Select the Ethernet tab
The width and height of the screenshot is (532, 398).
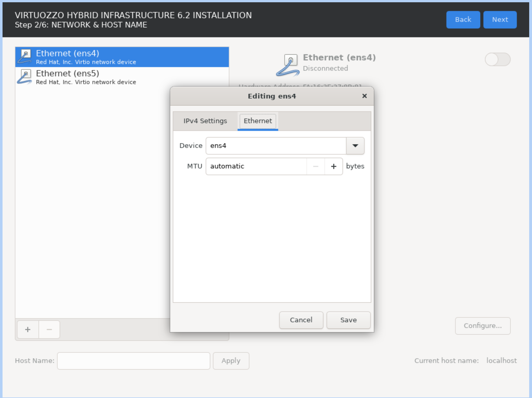pyautogui.click(x=258, y=121)
